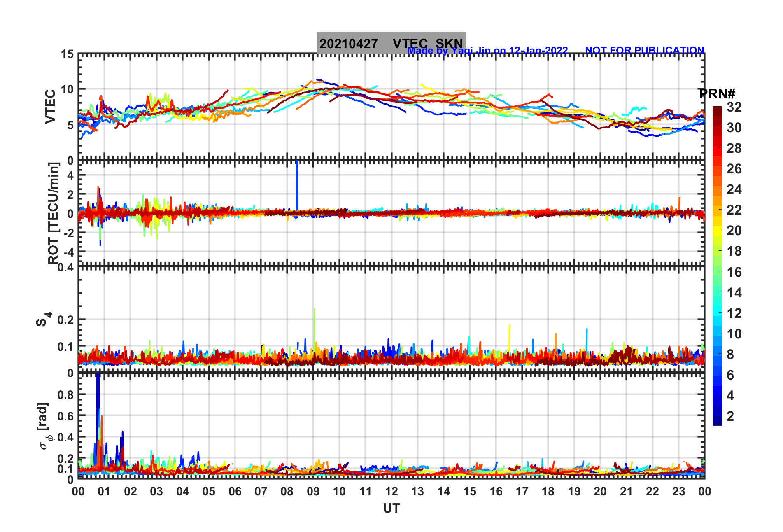Image resolution: width=783 pixels, height=532 pixels.
Task: Click the x-axis tick label 18
Action: point(548,491)
